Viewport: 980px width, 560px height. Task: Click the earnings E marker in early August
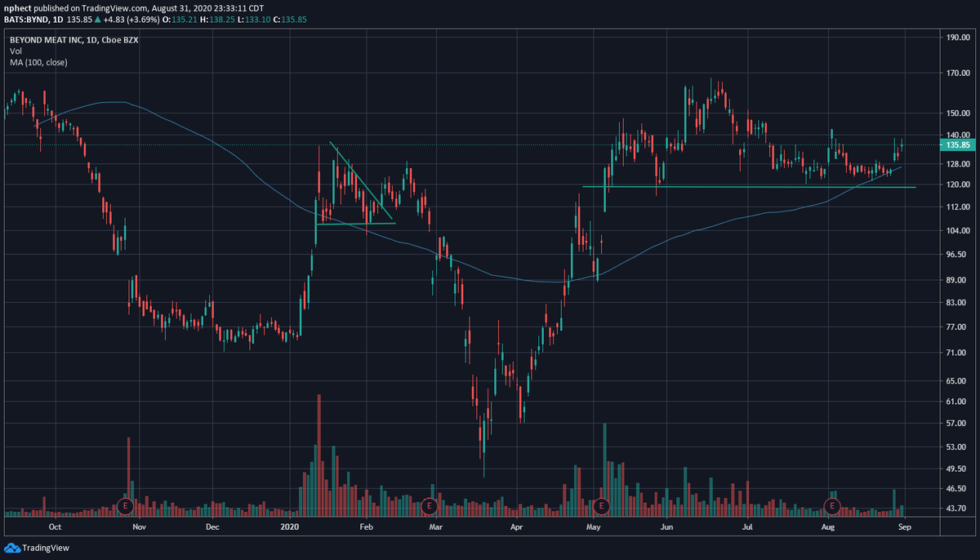pos(831,506)
